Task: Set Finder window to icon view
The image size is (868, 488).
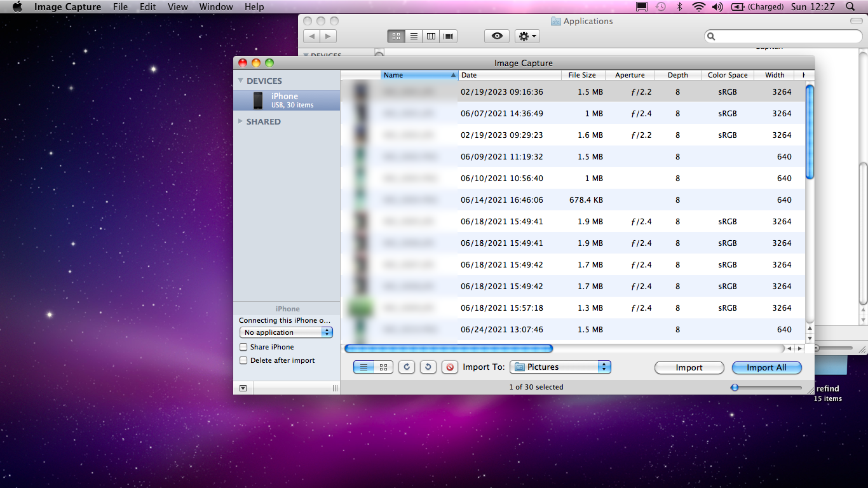Action: [397, 36]
